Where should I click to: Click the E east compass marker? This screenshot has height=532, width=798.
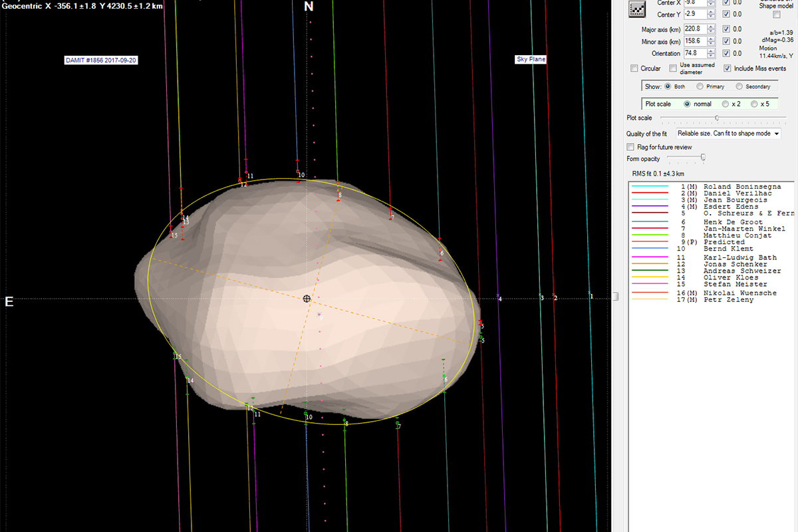[9, 302]
